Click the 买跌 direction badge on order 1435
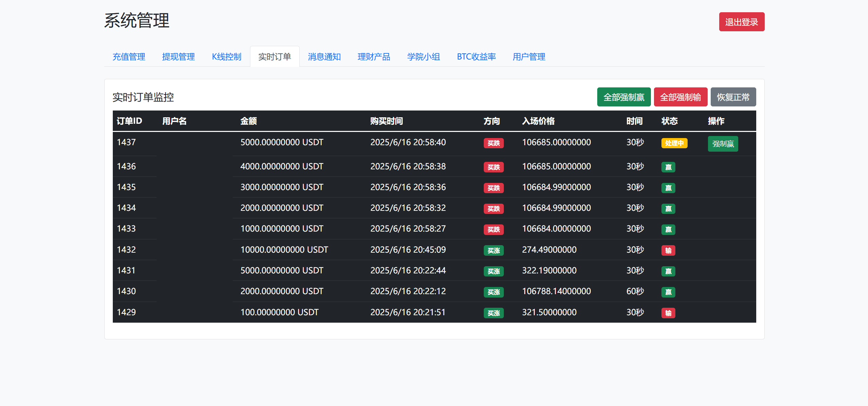Image resolution: width=868 pixels, height=406 pixels. coord(493,188)
